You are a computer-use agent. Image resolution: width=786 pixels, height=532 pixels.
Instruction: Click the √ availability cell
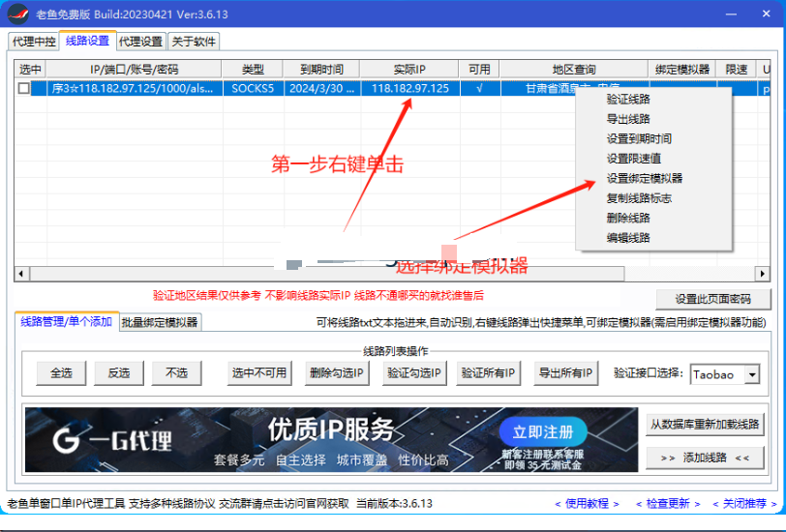tap(480, 89)
